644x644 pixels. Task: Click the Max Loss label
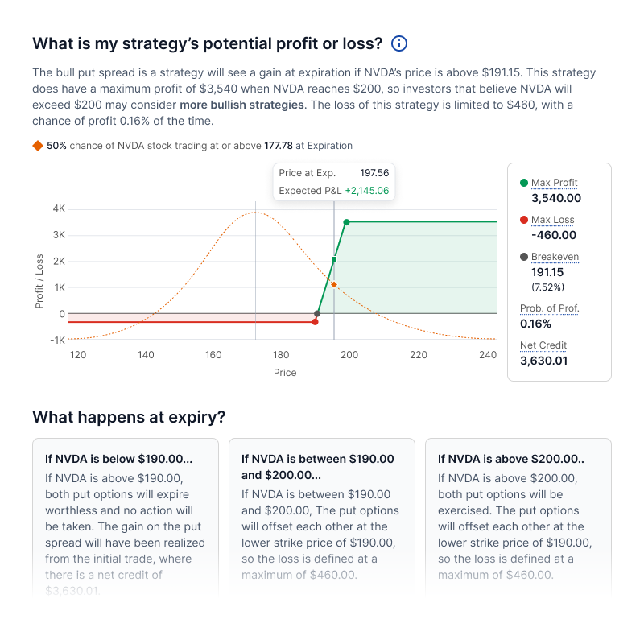[552, 220]
